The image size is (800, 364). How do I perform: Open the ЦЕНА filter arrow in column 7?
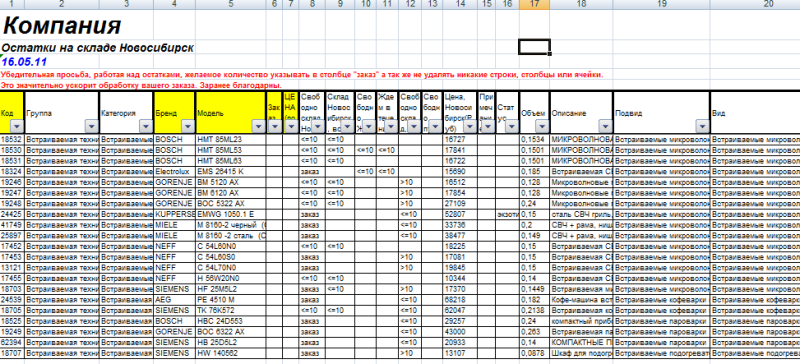click(x=291, y=126)
